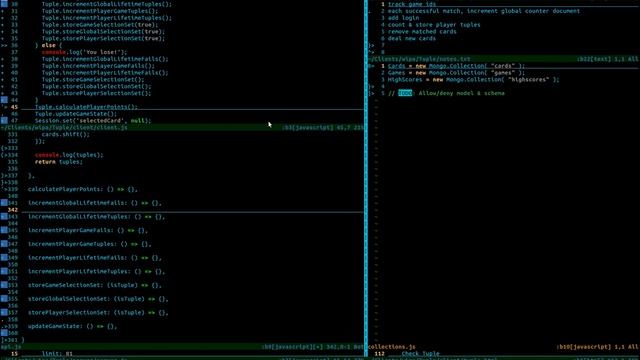This screenshot has width=640, height=360.
Task: Click the notes.txt path status line
Action: pos(420,59)
